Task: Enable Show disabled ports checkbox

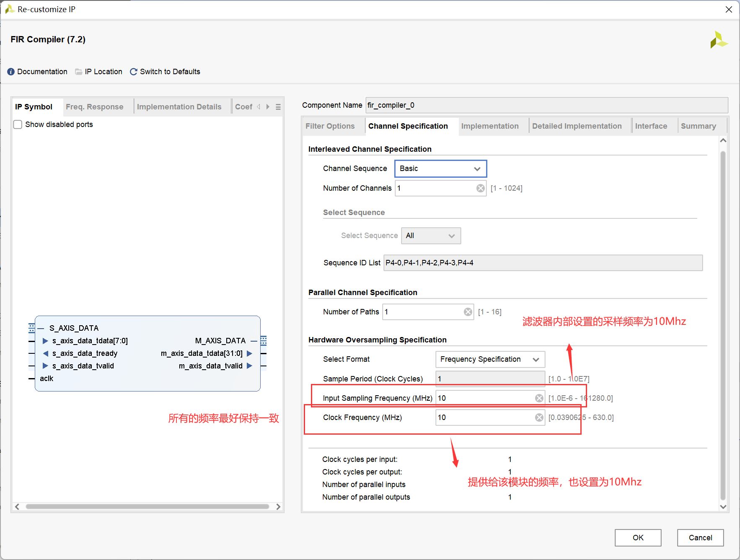Action: point(18,124)
